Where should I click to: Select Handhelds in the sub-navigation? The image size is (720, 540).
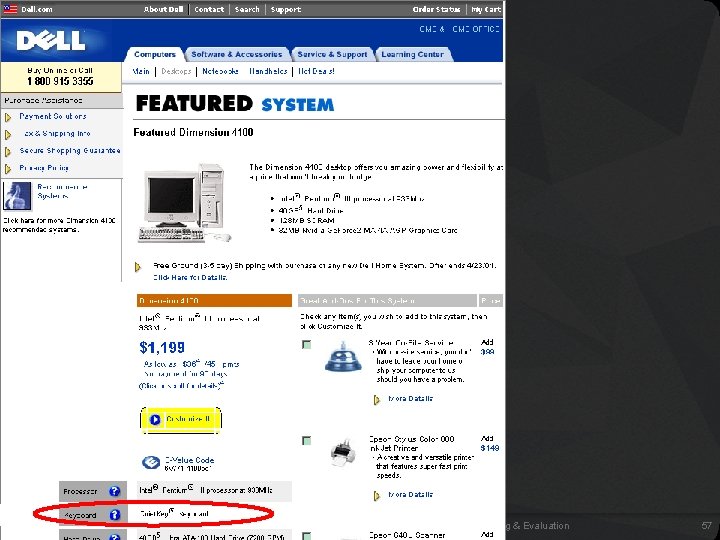268,71
